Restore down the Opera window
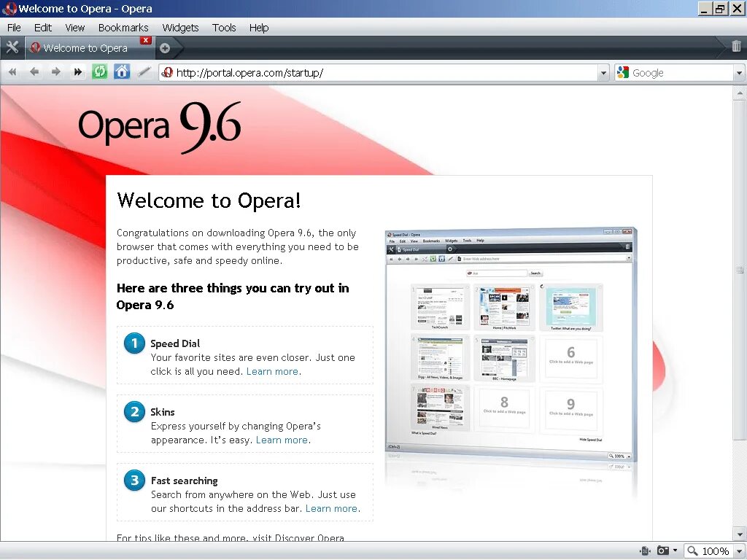747x560 pixels. click(720, 9)
